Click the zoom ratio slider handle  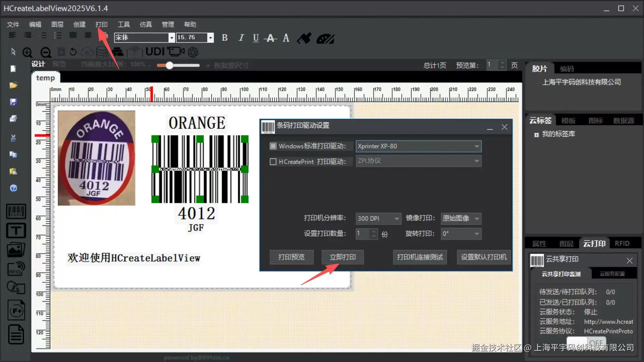pyautogui.click(x=169, y=65)
